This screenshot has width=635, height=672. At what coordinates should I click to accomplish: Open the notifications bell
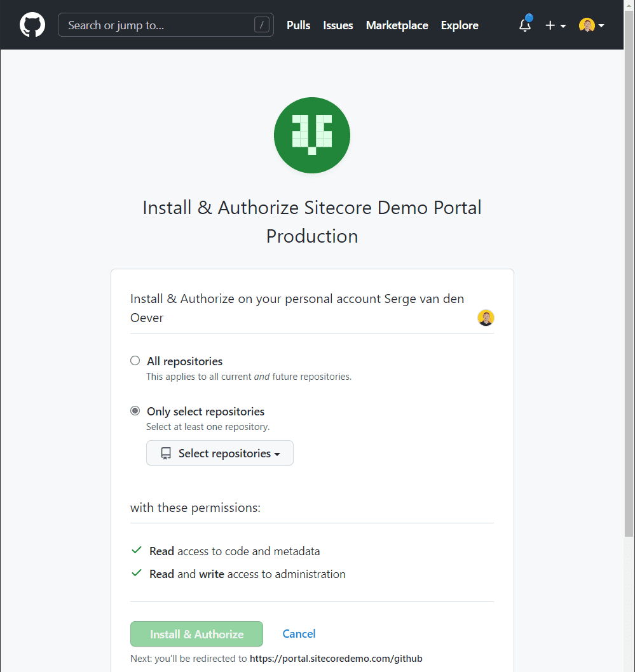point(525,25)
